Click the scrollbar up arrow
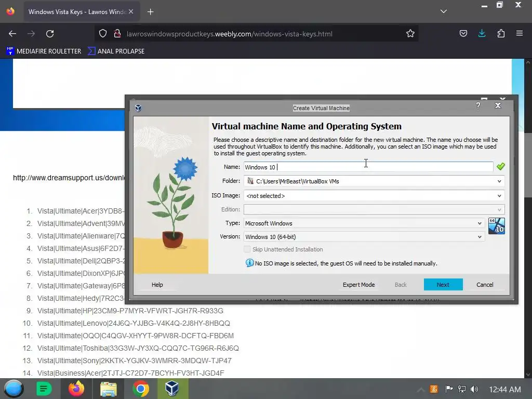The height and width of the screenshot is (399, 532). coord(528,62)
